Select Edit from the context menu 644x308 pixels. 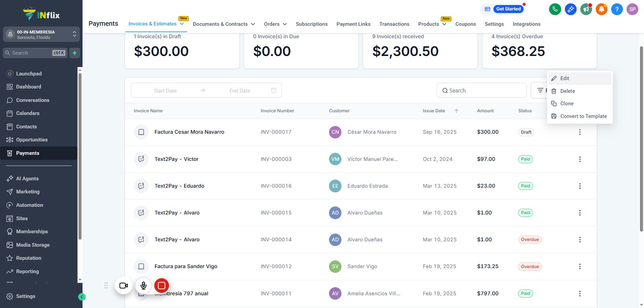pos(580,79)
